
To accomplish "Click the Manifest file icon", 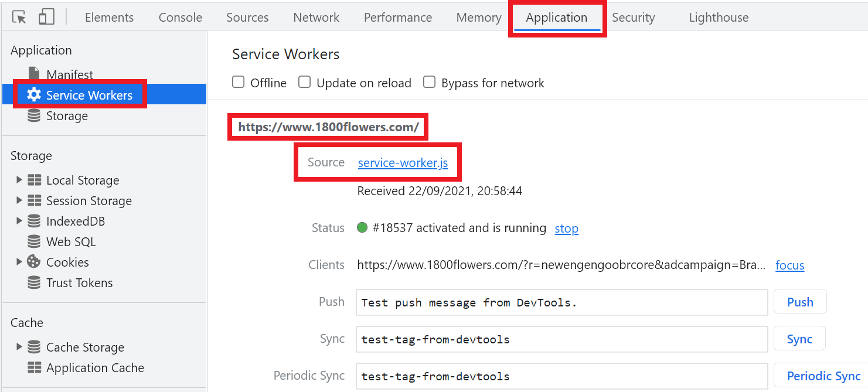I will (35, 74).
